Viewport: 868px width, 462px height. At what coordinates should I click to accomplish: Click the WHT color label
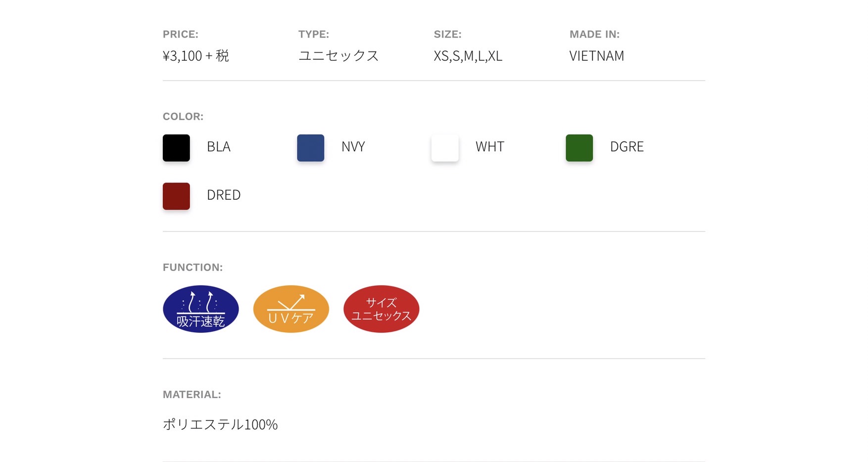coord(490,147)
